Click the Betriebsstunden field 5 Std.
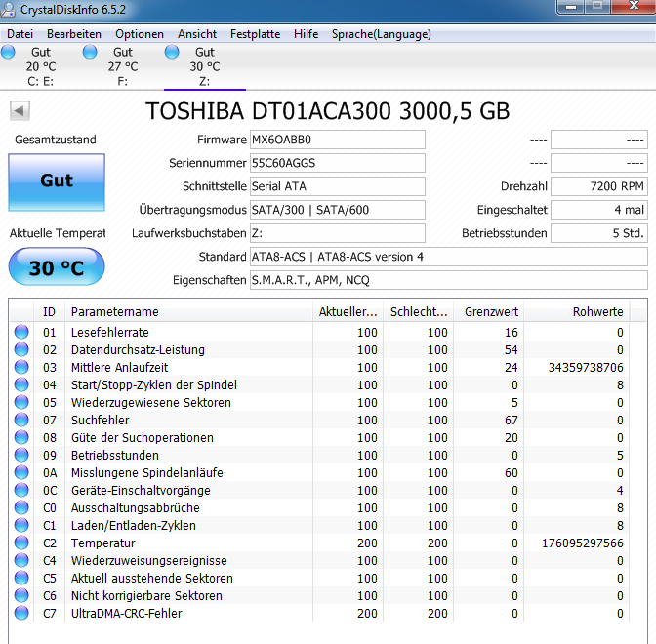The height and width of the screenshot is (644, 656). coord(599,233)
